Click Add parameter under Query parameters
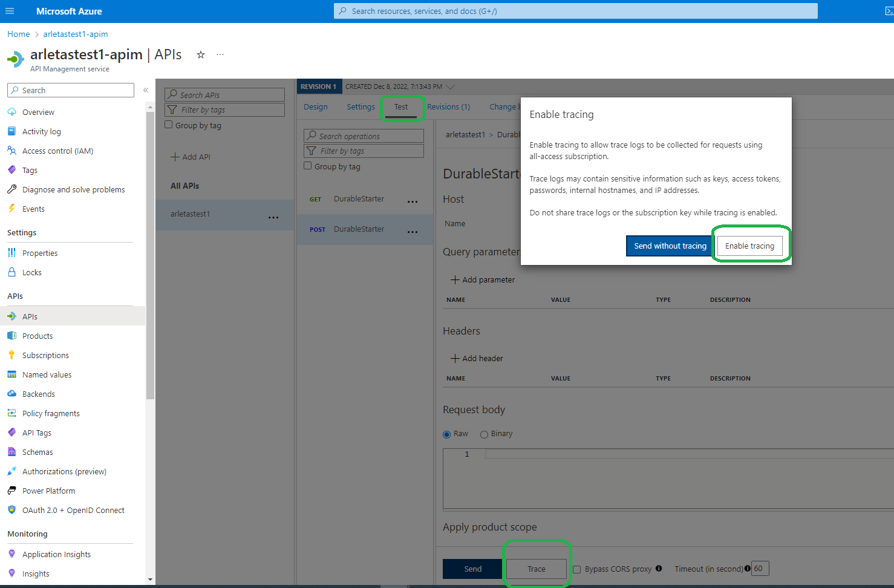The image size is (894, 588). (x=483, y=280)
